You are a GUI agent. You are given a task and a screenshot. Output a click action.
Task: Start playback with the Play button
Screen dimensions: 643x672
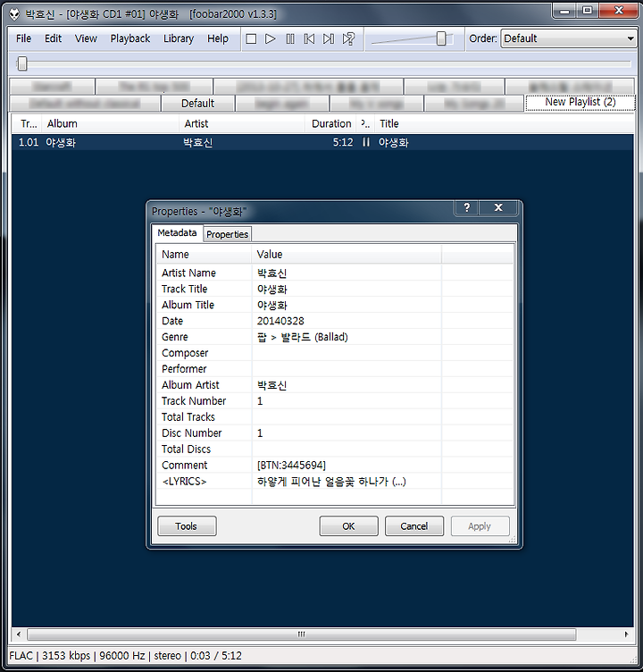(271, 39)
